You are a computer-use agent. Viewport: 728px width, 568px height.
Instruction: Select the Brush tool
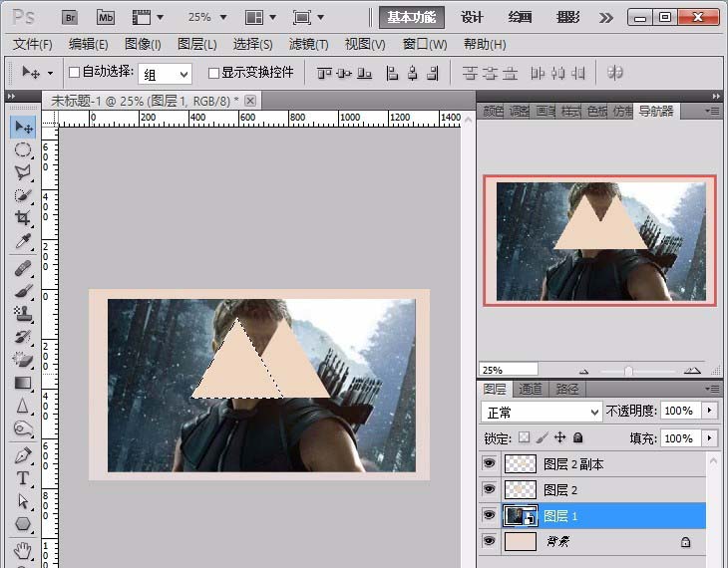click(x=23, y=291)
